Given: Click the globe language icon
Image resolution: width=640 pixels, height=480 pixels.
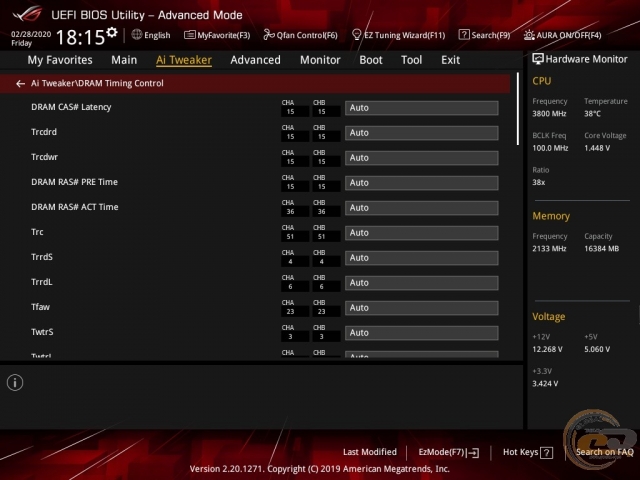Looking at the screenshot, I should click(136, 35).
